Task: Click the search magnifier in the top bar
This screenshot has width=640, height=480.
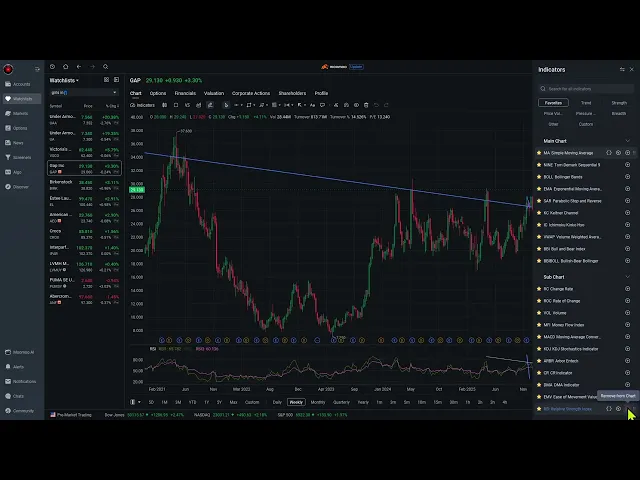Action: point(106,67)
